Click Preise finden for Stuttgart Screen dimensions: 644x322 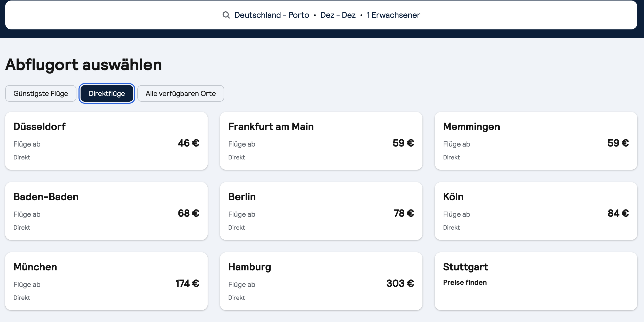465,283
